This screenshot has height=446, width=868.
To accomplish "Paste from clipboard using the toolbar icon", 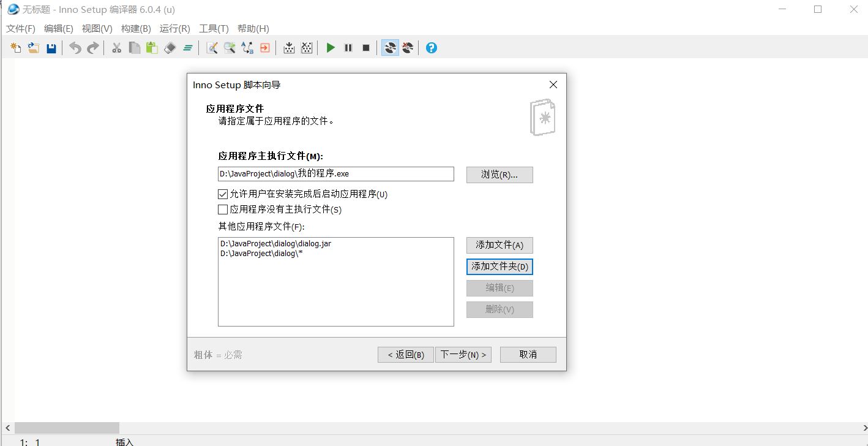I will click(152, 48).
